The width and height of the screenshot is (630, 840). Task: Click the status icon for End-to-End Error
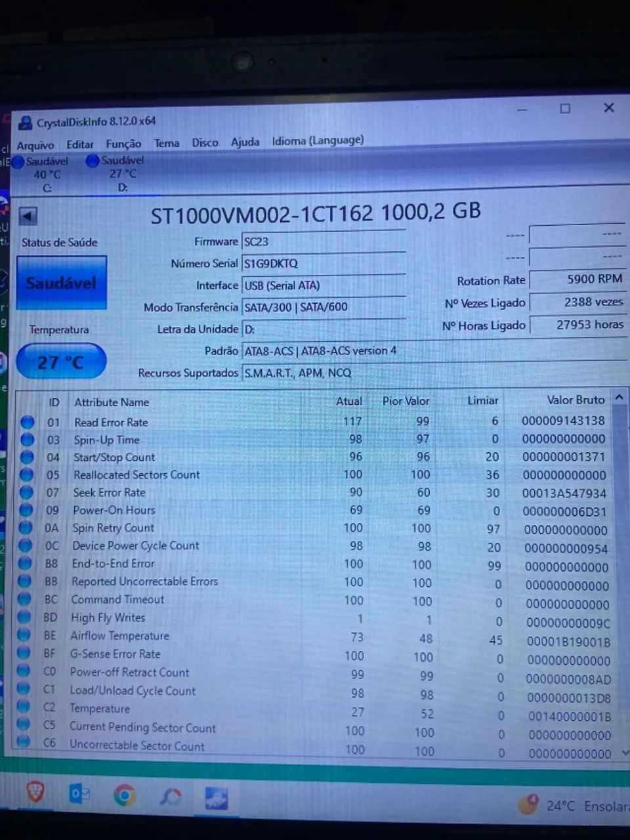point(25,563)
